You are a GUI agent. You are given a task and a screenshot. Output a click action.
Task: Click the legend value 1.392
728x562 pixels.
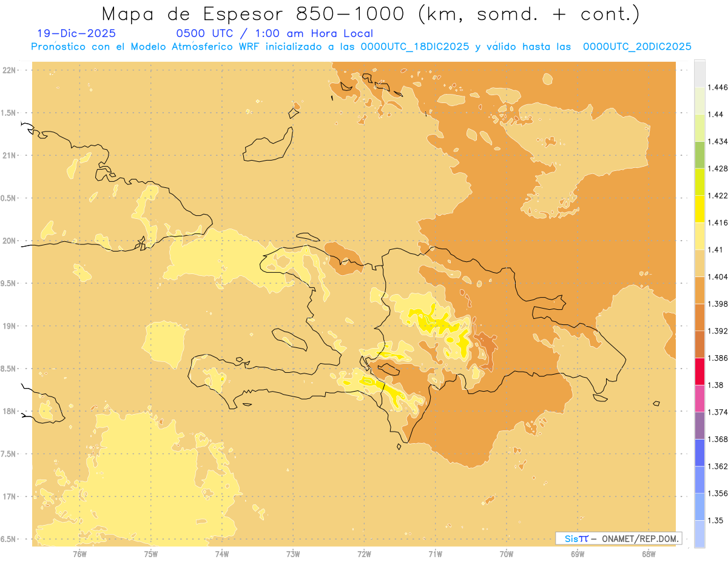click(x=718, y=331)
